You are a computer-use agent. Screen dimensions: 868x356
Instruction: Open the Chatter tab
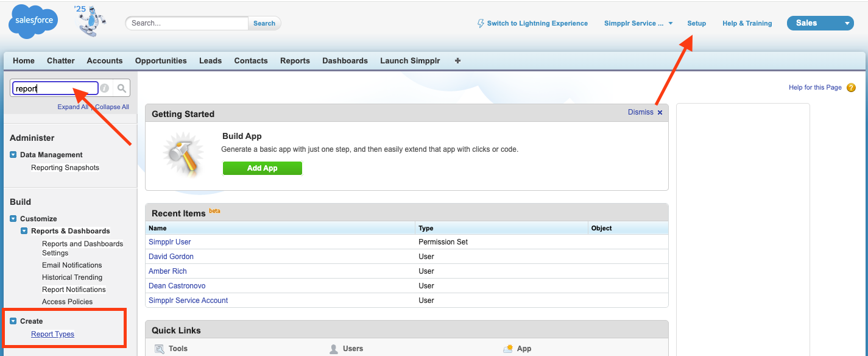point(61,61)
